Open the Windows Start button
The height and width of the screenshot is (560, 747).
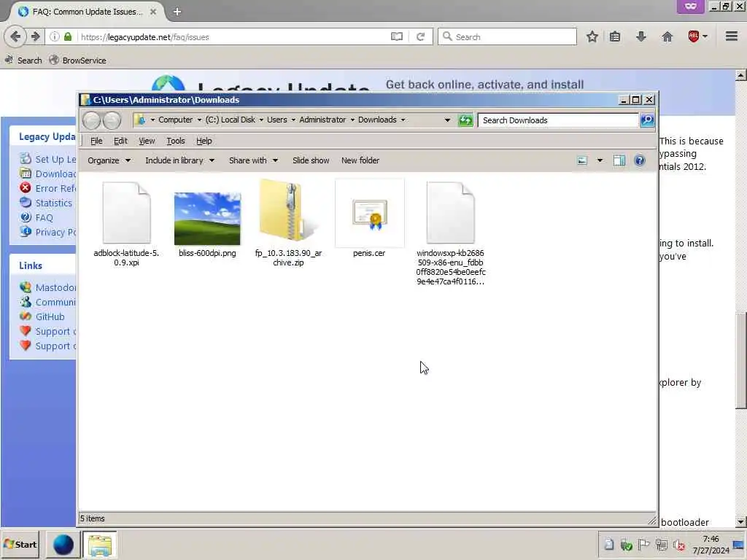20,544
